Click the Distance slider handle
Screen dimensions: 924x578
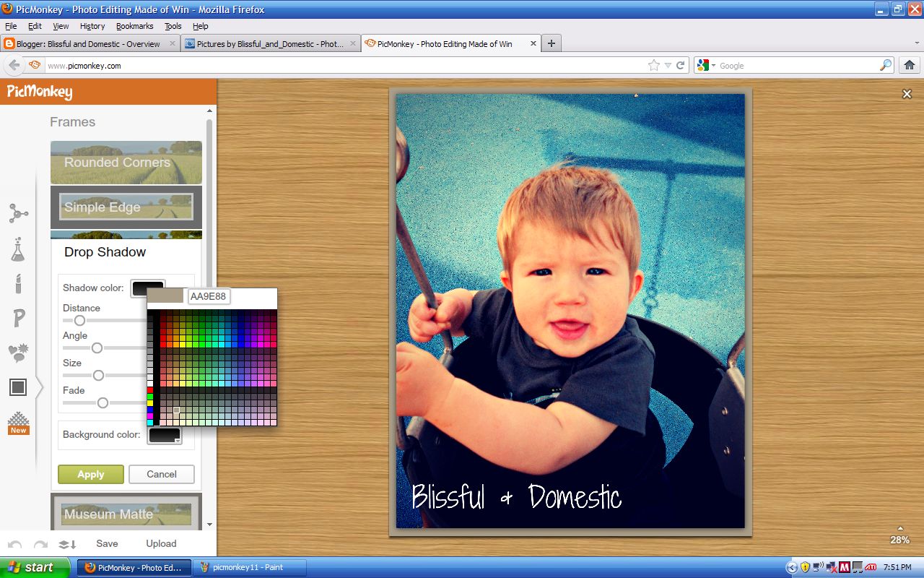pos(80,320)
